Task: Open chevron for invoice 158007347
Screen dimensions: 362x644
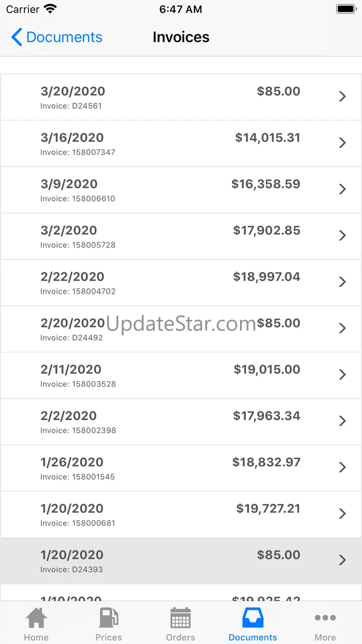Action: point(343,143)
